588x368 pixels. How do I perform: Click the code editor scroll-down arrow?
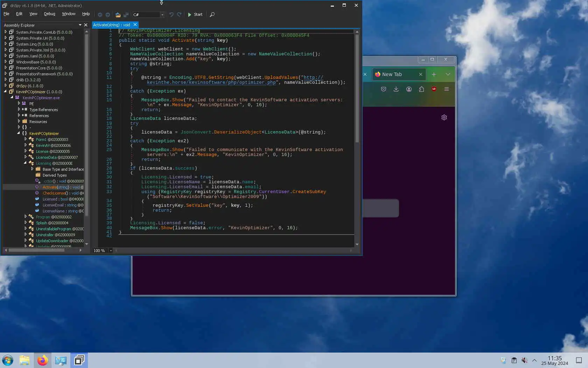pyautogui.click(x=357, y=244)
